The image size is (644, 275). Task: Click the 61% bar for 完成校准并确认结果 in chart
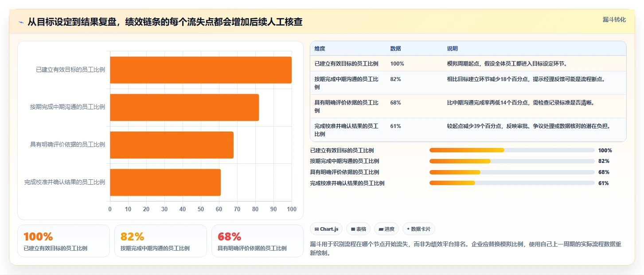click(x=165, y=182)
